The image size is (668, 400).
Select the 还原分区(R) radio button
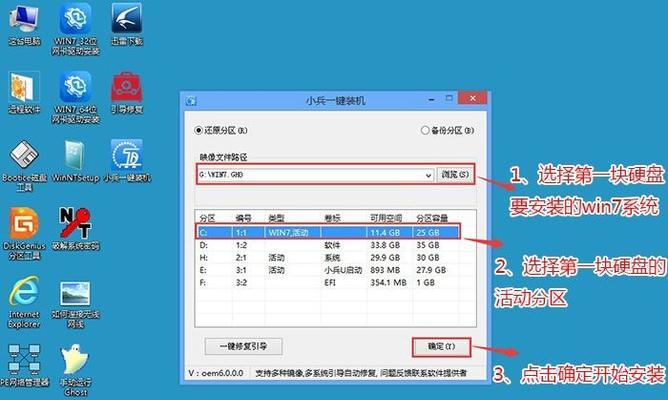[x=198, y=130]
